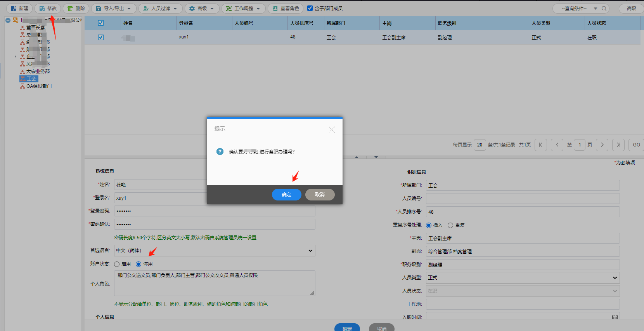
Task: Confirm the resignation dialog with 确定
Action: 286,195
